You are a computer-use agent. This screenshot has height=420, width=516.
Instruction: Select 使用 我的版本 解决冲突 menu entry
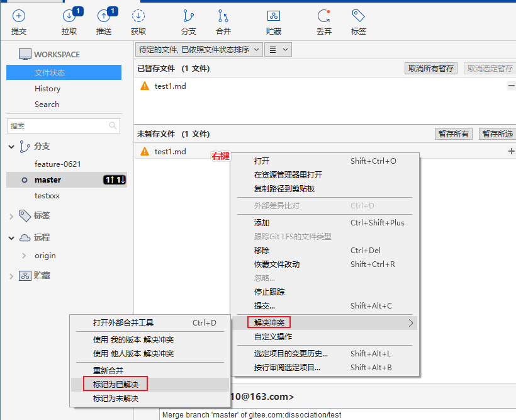click(133, 340)
